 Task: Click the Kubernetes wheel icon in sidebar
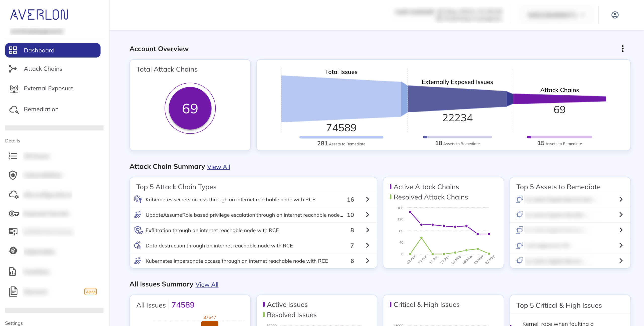pyautogui.click(x=13, y=251)
